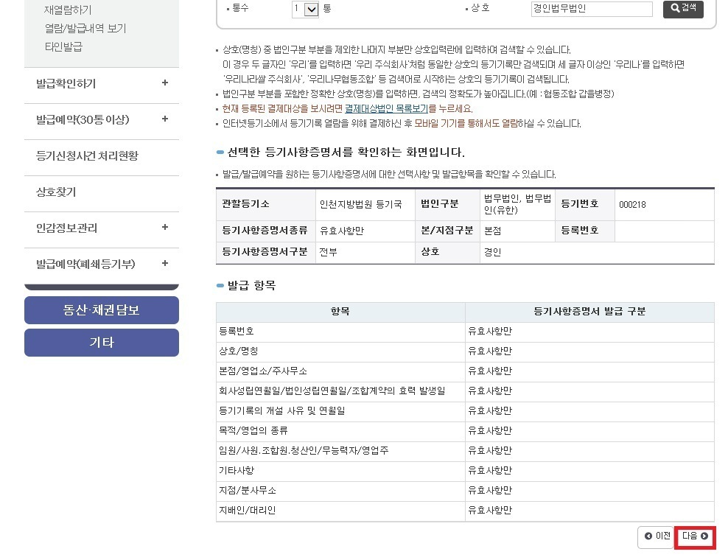Click 등기기록의 개설 사유 및 연월일 row
Screen dimensions: 728x560
coord(465,412)
